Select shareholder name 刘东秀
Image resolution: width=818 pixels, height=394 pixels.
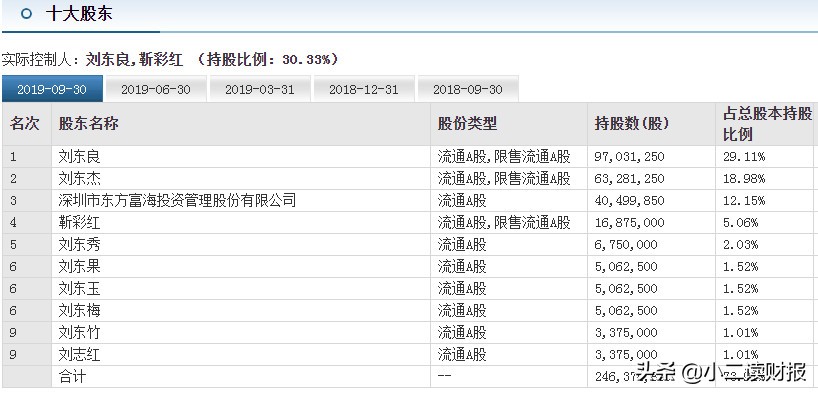click(x=79, y=245)
